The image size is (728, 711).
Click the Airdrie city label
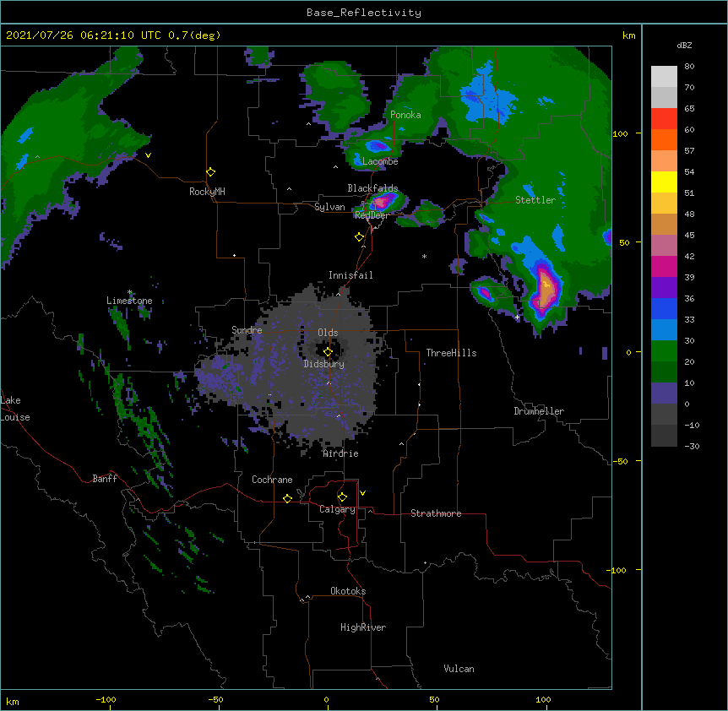pyautogui.click(x=341, y=453)
